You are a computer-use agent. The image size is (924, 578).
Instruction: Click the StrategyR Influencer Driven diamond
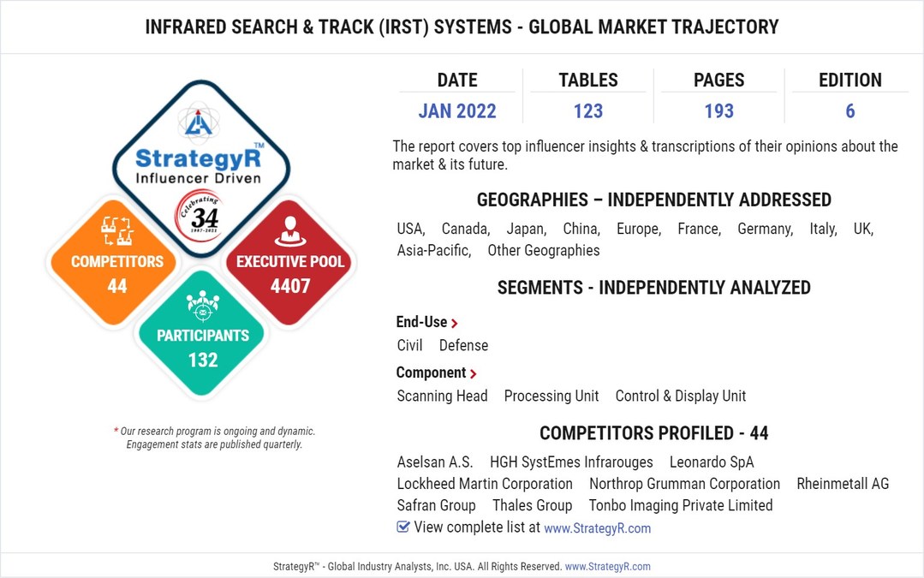(201, 169)
